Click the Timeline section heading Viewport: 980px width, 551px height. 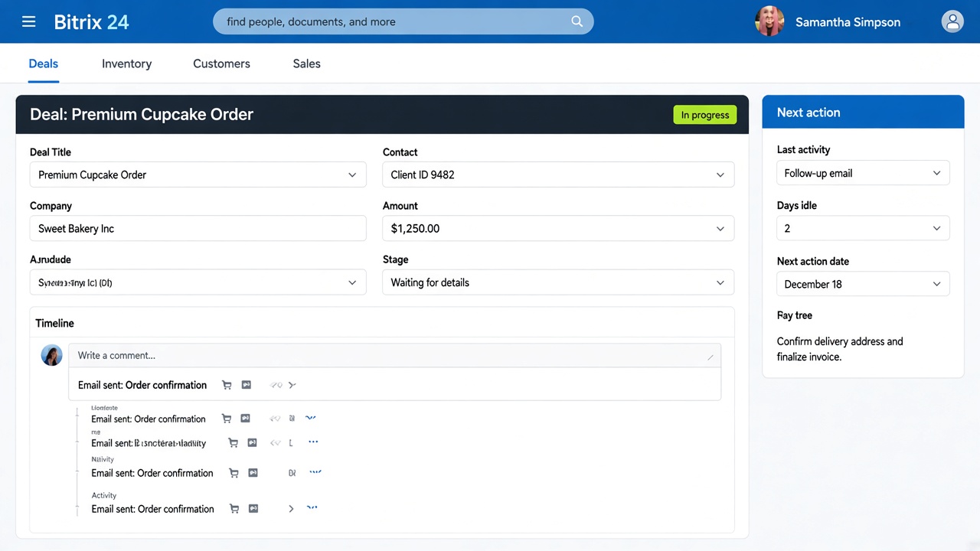[x=54, y=323]
